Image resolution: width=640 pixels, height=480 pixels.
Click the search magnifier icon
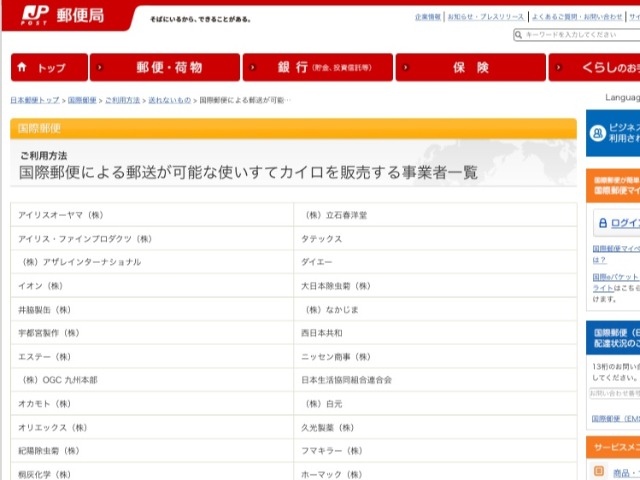tap(518, 35)
